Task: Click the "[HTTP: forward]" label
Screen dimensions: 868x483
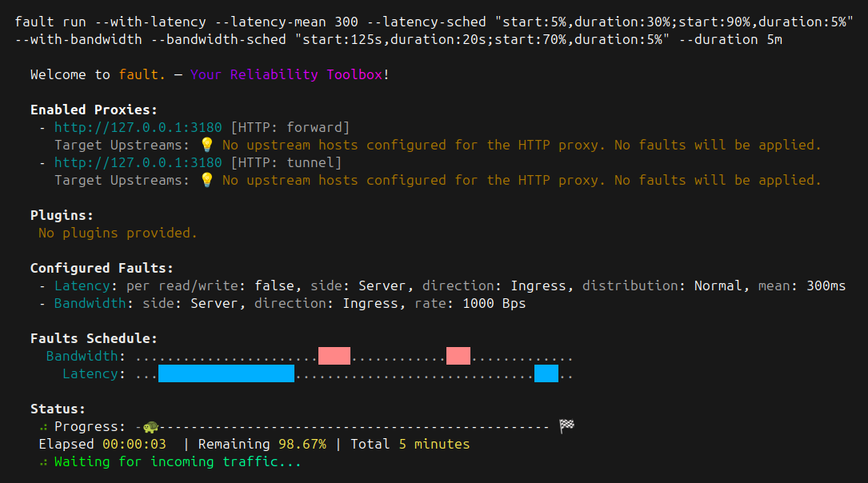Action: 290,128
